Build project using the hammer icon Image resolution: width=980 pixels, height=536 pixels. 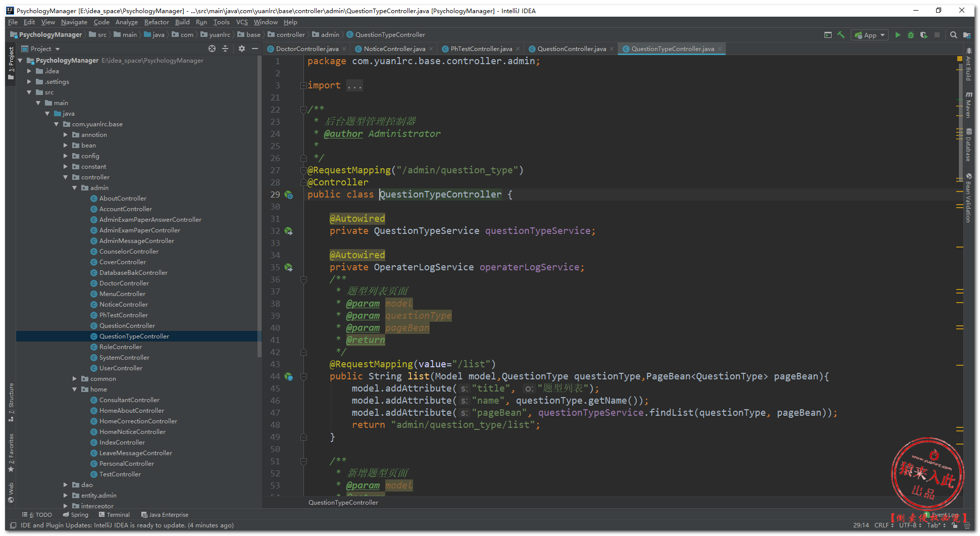pyautogui.click(x=841, y=35)
